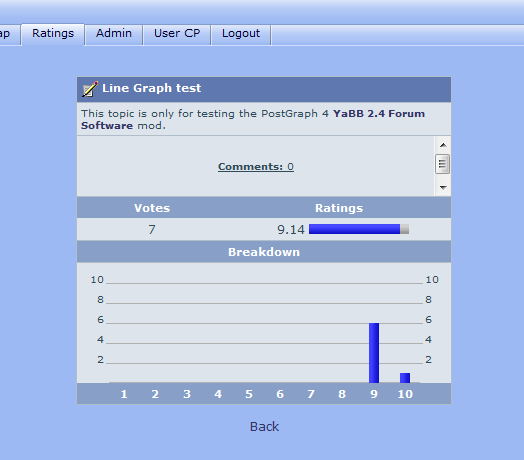The width and height of the screenshot is (524, 460).
Task: Click the scrollbar down arrow in comments box
Action: coord(443,188)
